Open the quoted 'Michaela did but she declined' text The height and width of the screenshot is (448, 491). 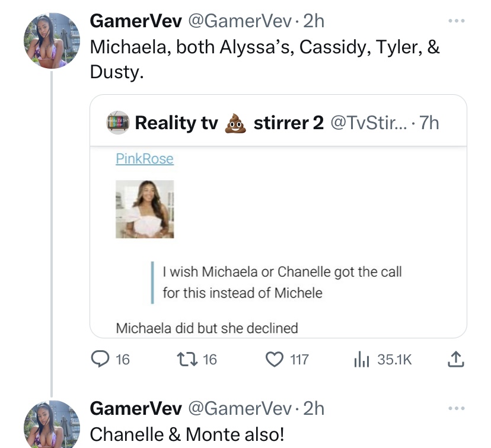(x=207, y=328)
